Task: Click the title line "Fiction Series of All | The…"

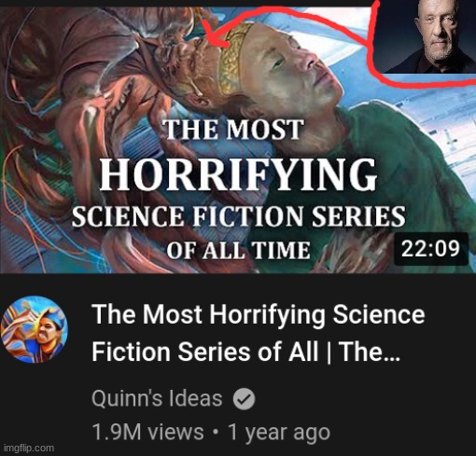Action: point(245,352)
